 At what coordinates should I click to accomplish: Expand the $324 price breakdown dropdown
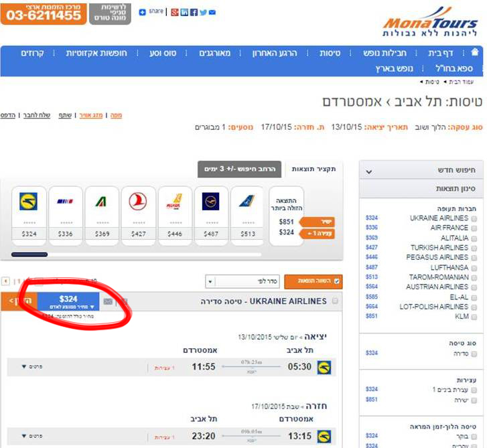68,301
